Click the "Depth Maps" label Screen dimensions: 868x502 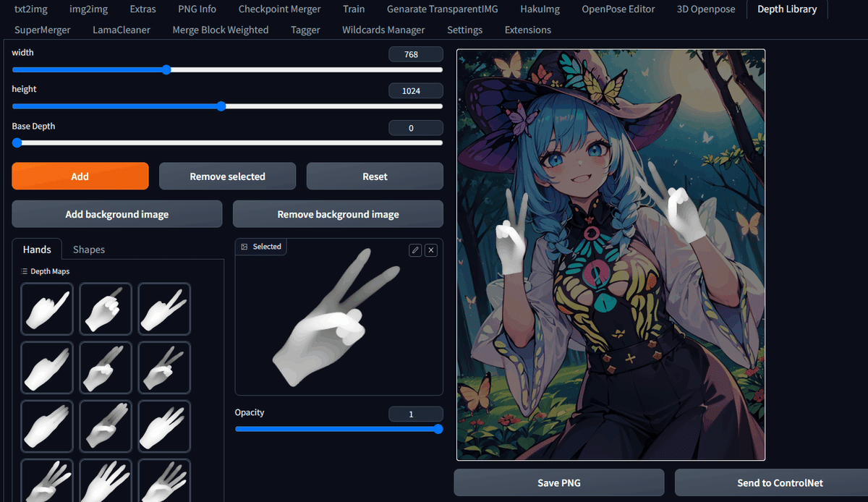click(50, 271)
